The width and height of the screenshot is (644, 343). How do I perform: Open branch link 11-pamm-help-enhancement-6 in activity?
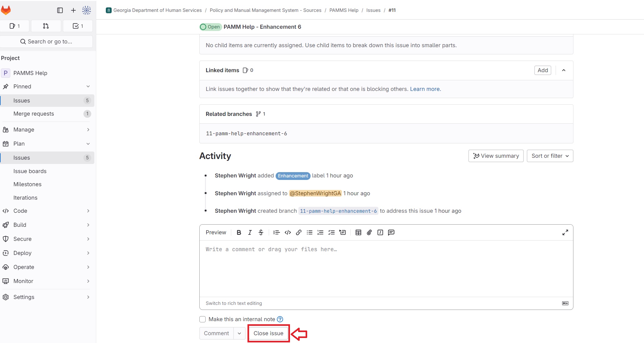pyautogui.click(x=338, y=211)
